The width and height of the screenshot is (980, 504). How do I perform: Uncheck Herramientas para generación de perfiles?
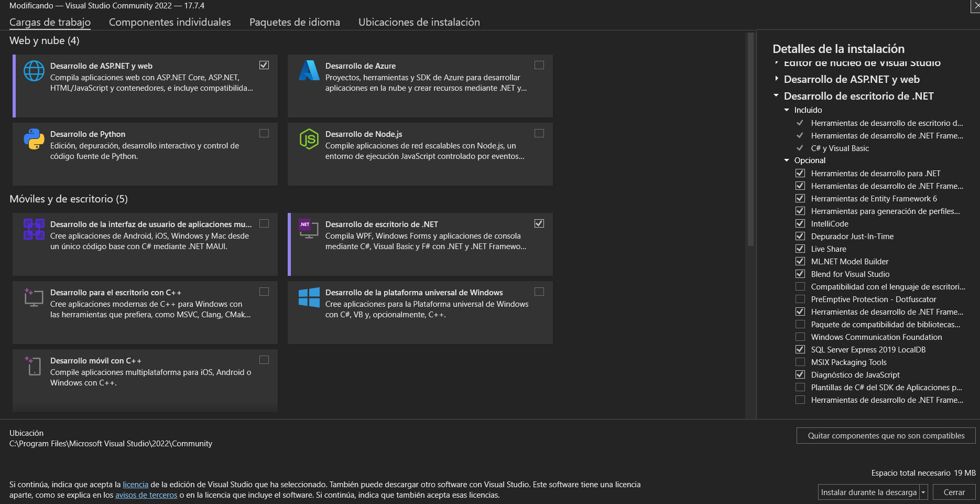800,211
